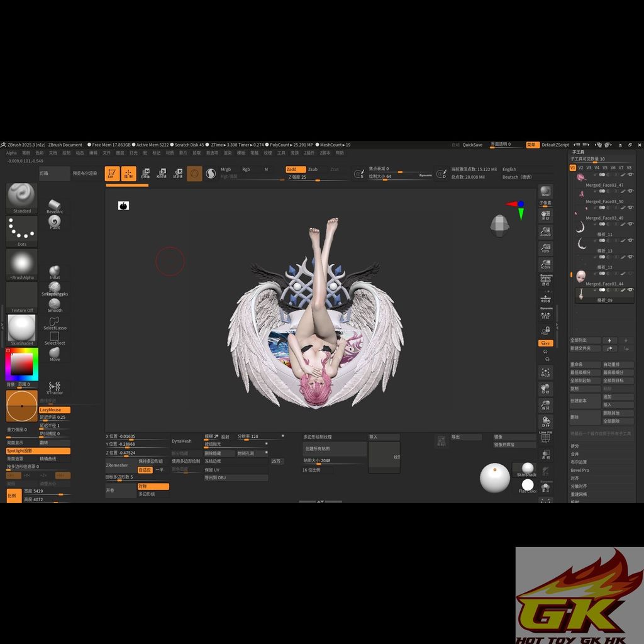The image size is (644, 644).
Task: Choose the Smooth brush
Action: tap(55, 305)
